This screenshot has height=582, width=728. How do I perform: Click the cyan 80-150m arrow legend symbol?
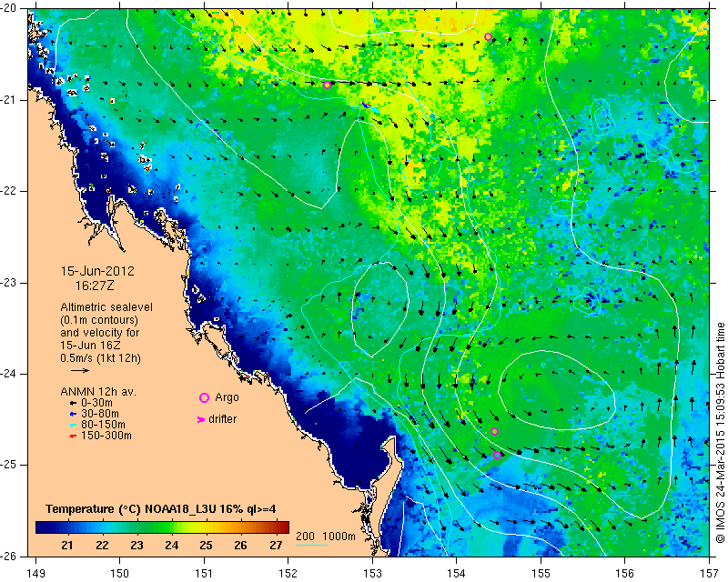(73, 425)
